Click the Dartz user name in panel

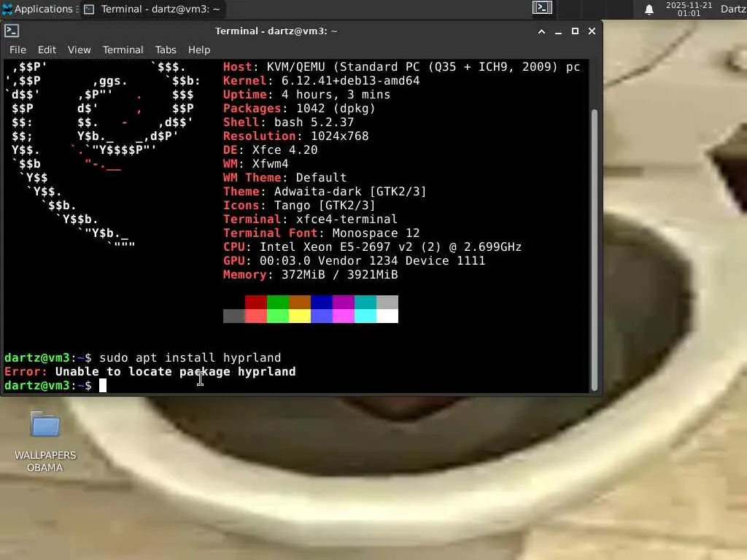733,9
